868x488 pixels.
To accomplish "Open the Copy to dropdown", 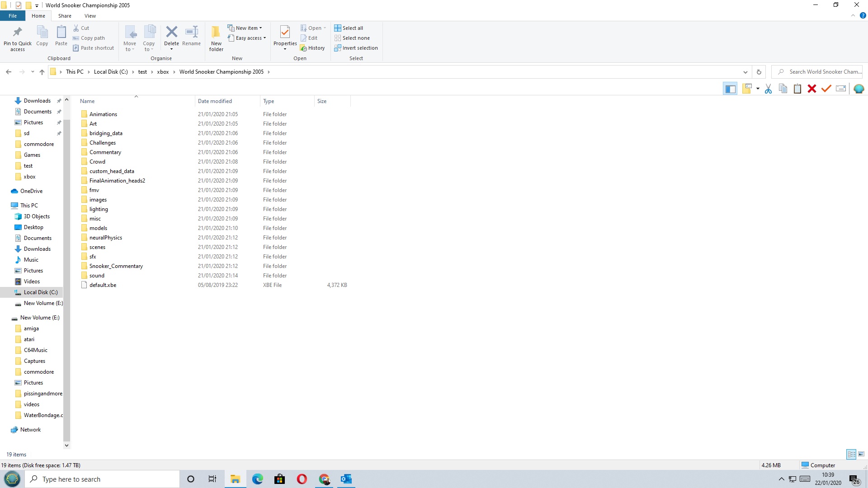I will pyautogui.click(x=149, y=38).
